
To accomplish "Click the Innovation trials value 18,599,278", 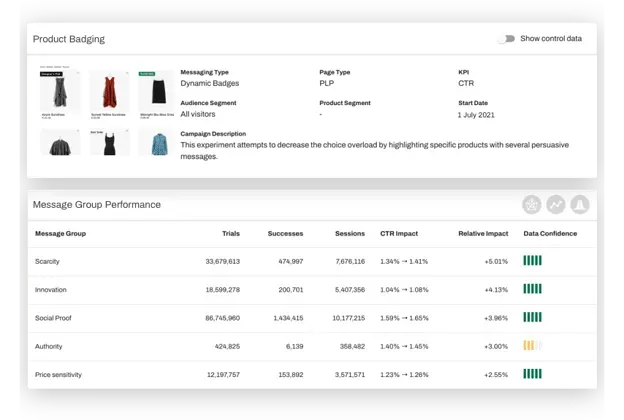I will (222, 290).
